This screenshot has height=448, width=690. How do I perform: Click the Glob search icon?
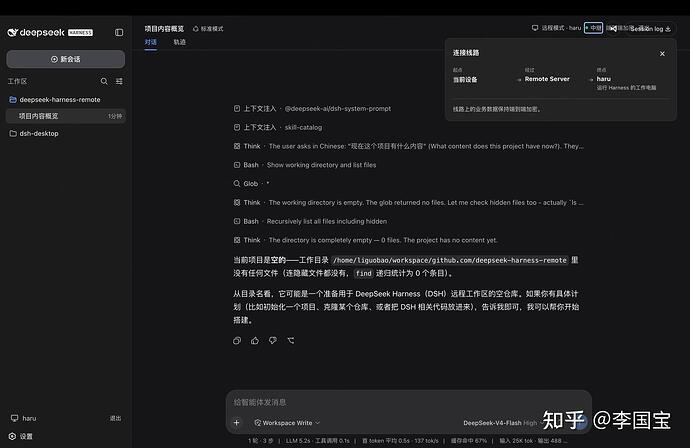tap(237, 184)
